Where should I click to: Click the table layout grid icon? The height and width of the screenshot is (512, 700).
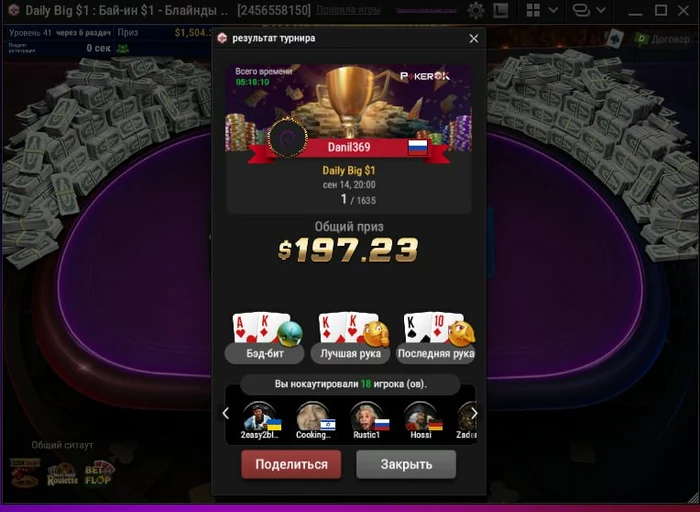(x=533, y=10)
